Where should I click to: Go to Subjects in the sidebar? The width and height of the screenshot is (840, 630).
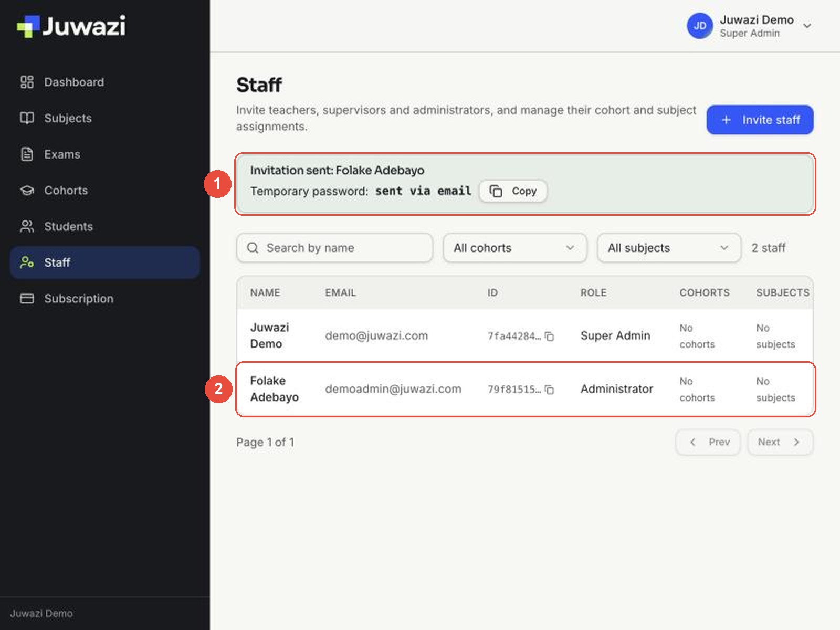104,118
